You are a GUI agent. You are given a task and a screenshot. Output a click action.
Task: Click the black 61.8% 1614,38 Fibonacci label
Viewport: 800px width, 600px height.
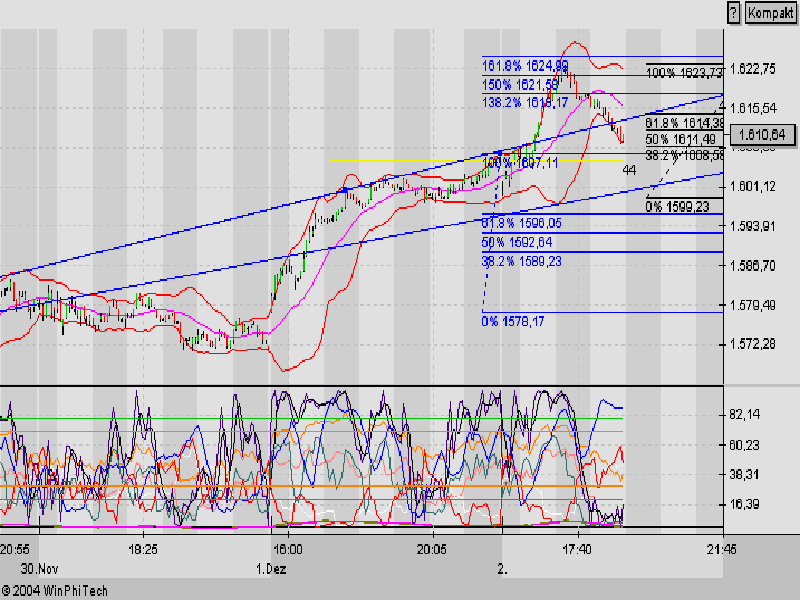point(684,123)
